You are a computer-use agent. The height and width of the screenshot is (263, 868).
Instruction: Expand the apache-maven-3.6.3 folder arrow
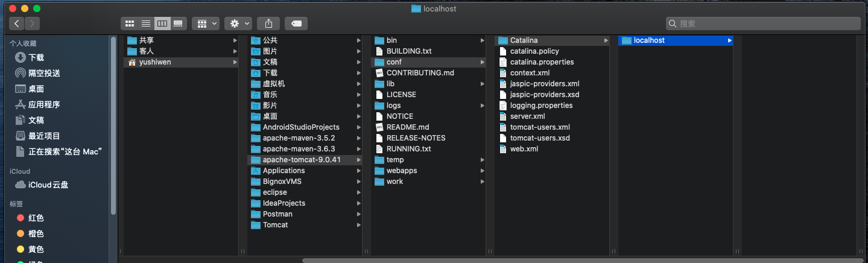pos(358,149)
